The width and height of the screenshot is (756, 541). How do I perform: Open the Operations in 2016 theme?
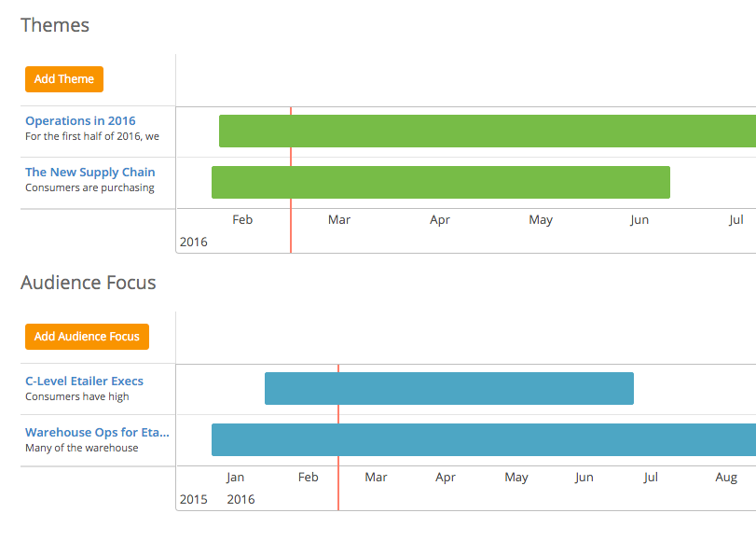[x=80, y=120]
